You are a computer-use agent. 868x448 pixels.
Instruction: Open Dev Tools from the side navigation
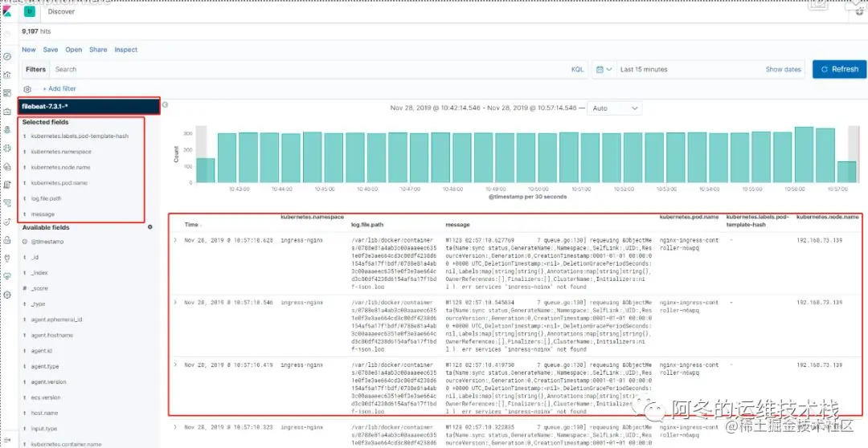[x=7, y=258]
